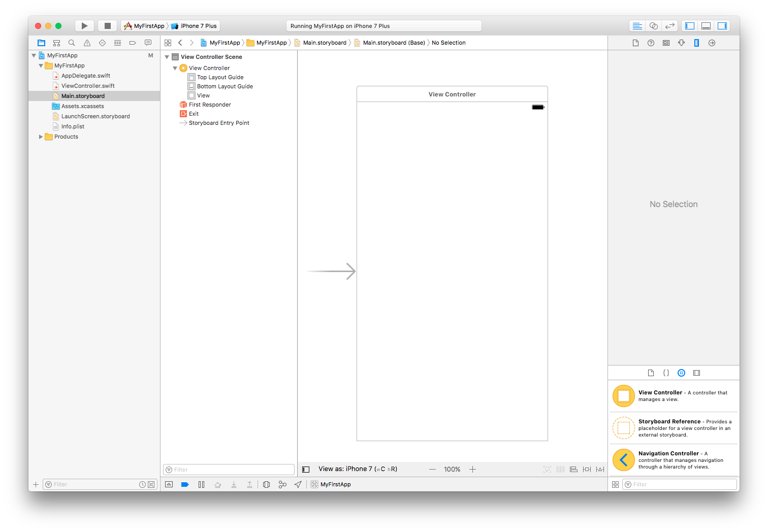Open the Report navigator tab
Image resolution: width=768 pixels, height=532 pixels.
148,43
